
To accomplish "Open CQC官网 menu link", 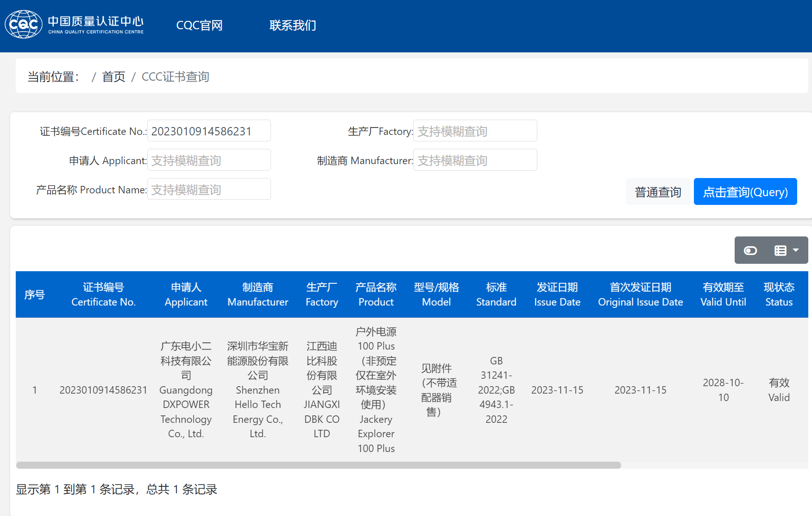I will tap(199, 25).
